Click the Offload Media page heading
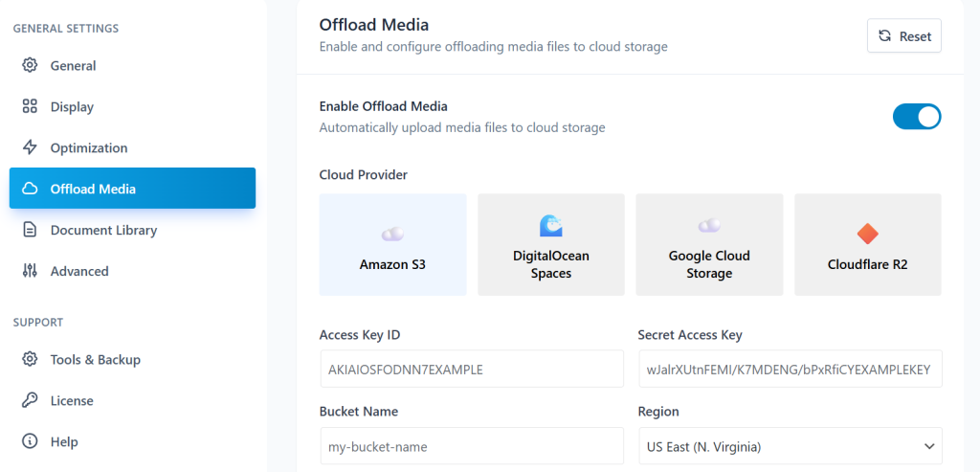This screenshot has width=980, height=472. [x=374, y=25]
